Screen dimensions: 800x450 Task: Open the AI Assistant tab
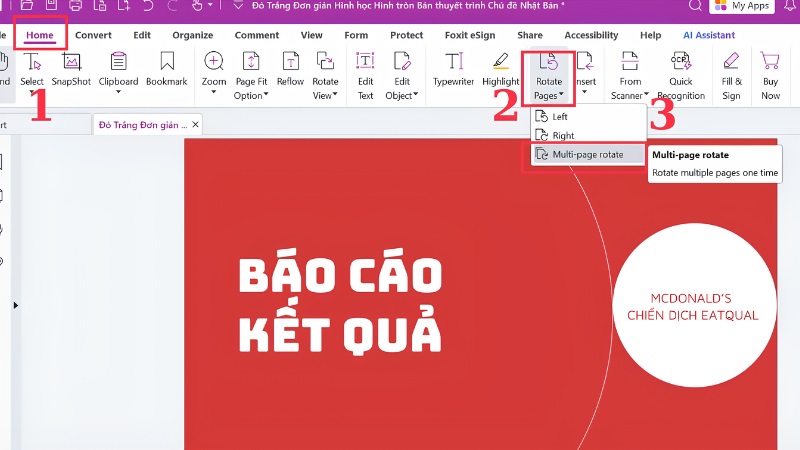709,35
